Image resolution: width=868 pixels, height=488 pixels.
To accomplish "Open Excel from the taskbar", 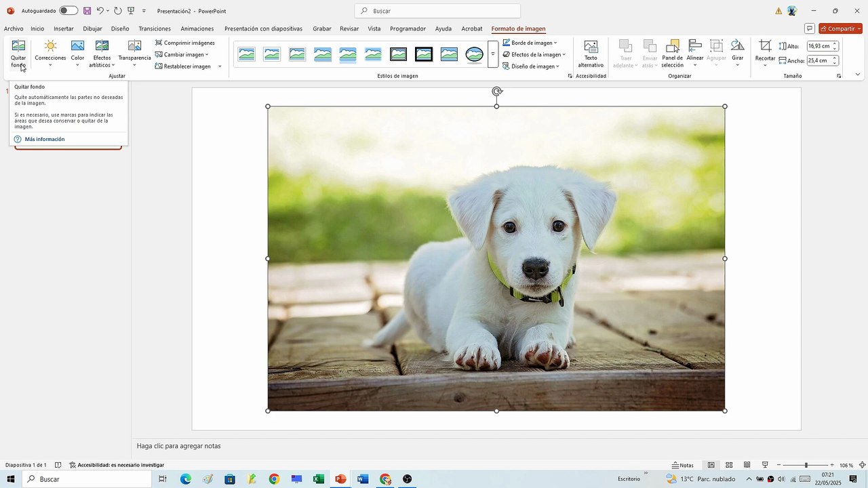I will click(319, 479).
